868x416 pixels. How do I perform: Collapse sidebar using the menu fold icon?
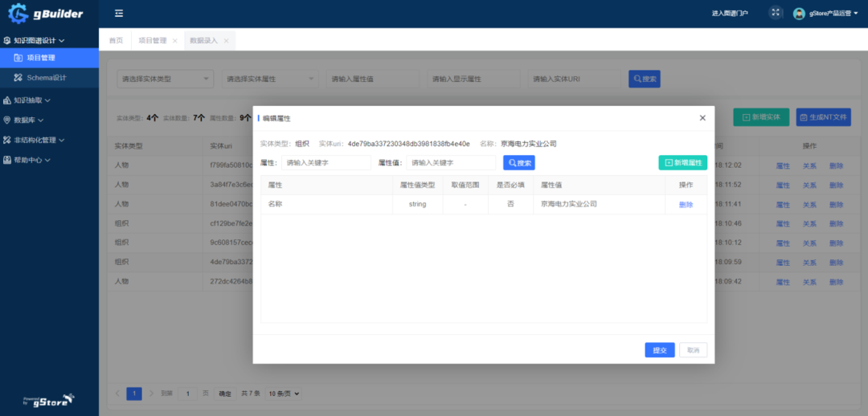[x=119, y=14]
